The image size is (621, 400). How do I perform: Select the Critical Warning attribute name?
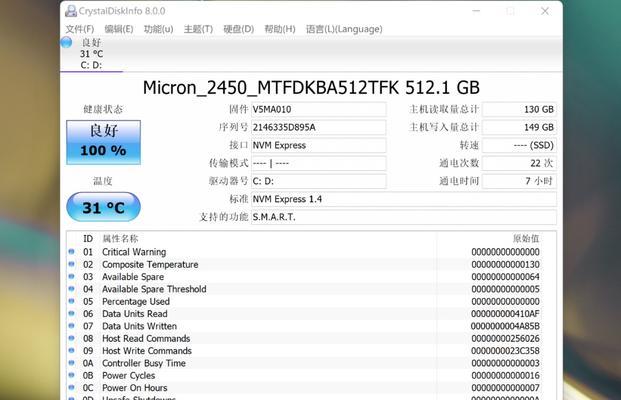pyautogui.click(x=134, y=252)
